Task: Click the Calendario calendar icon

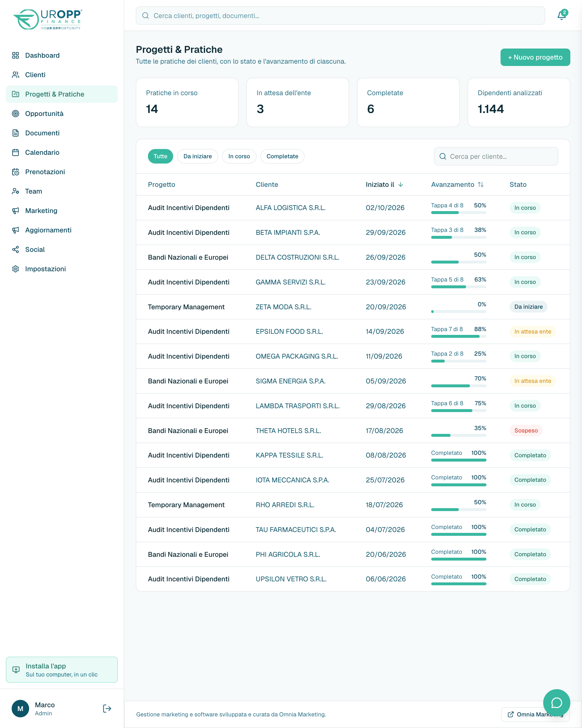Action: tap(16, 152)
